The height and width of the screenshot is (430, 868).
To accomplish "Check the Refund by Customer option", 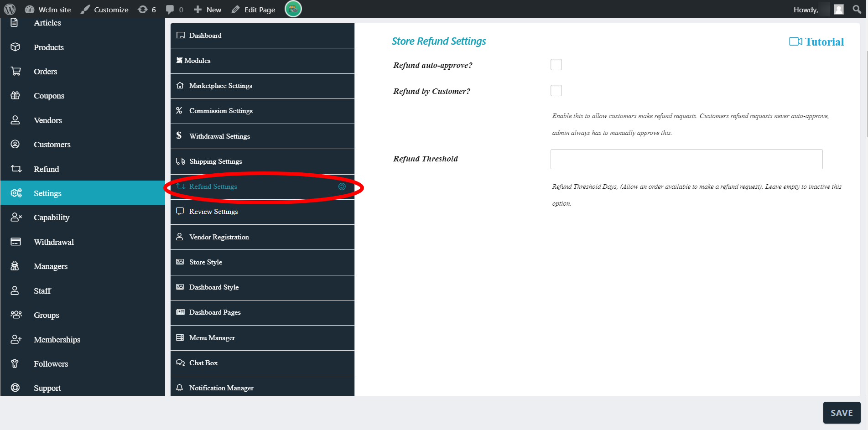I will click(x=556, y=90).
